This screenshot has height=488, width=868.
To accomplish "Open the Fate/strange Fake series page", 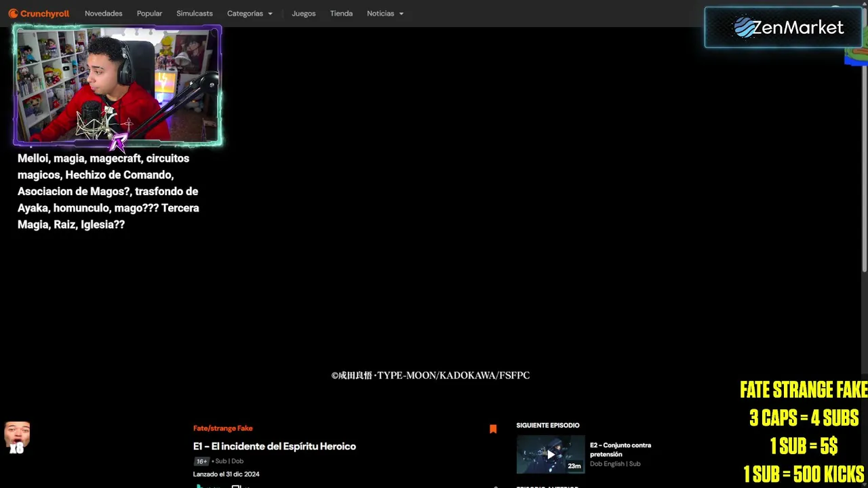I will pyautogui.click(x=223, y=428).
